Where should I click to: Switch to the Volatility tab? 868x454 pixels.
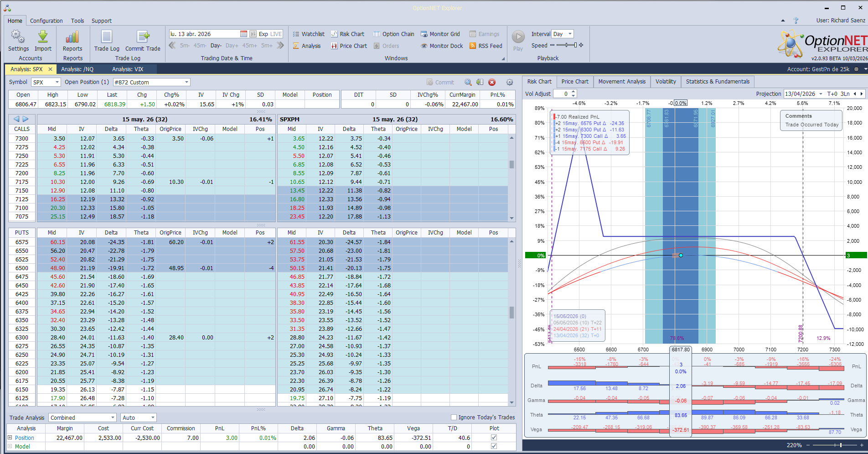(666, 82)
